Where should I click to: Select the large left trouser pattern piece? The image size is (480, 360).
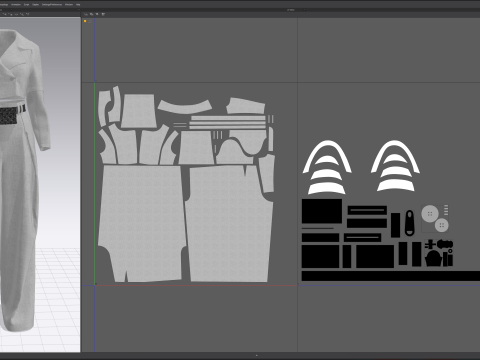click(142, 223)
